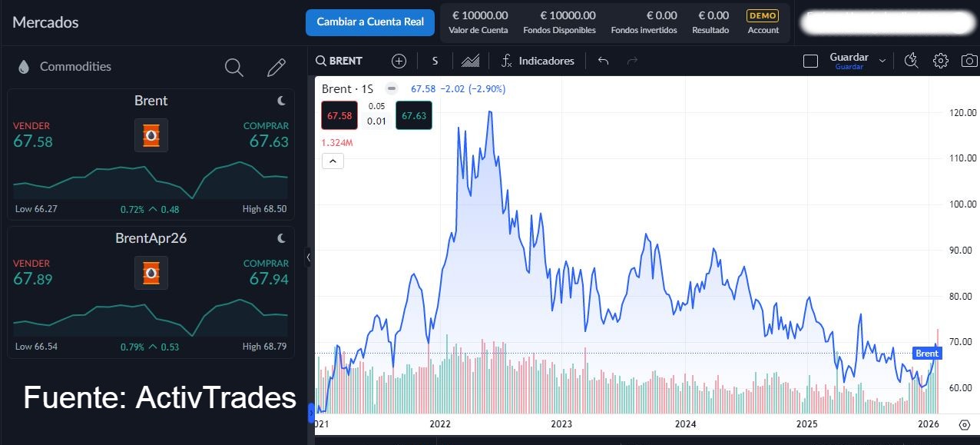Toggle Brent series visibility next to the chart title
This screenshot has width=980, height=445.
[392, 88]
